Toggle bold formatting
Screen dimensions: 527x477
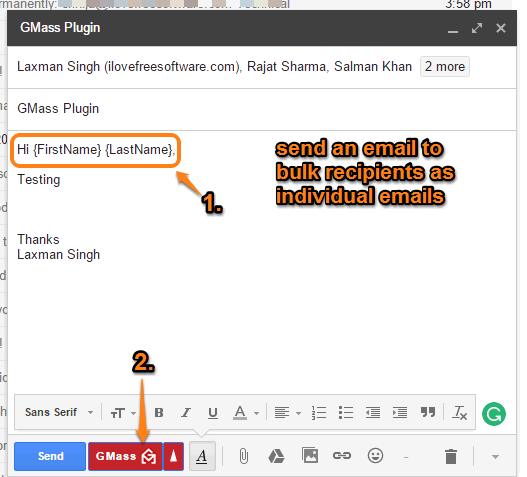click(159, 412)
